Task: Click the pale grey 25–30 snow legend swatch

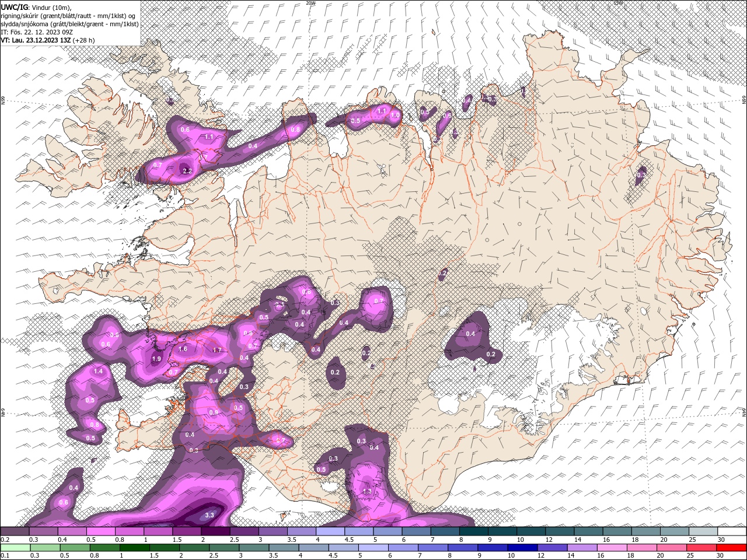Action: coord(703,531)
